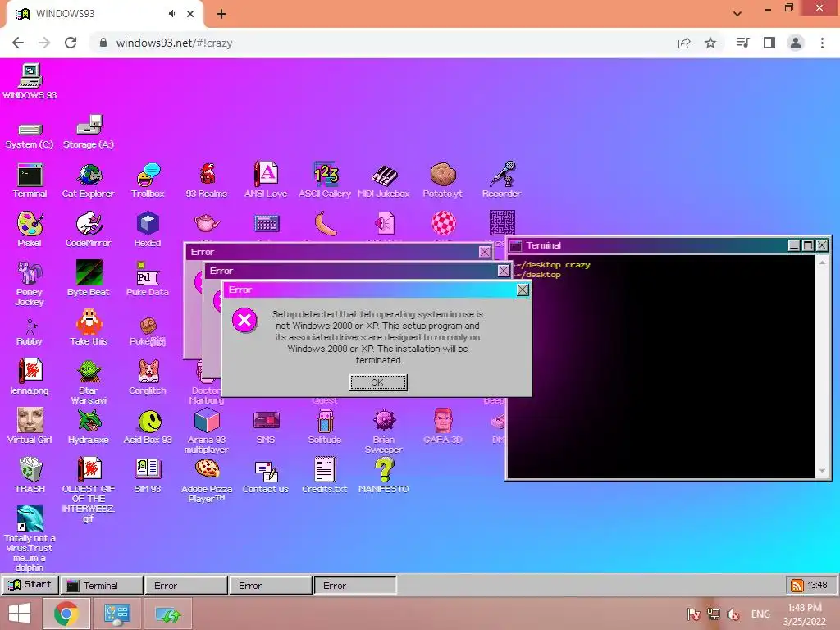The width and height of the screenshot is (840, 630).
Task: Open the Windows 93 Start menu
Action: tap(30, 584)
